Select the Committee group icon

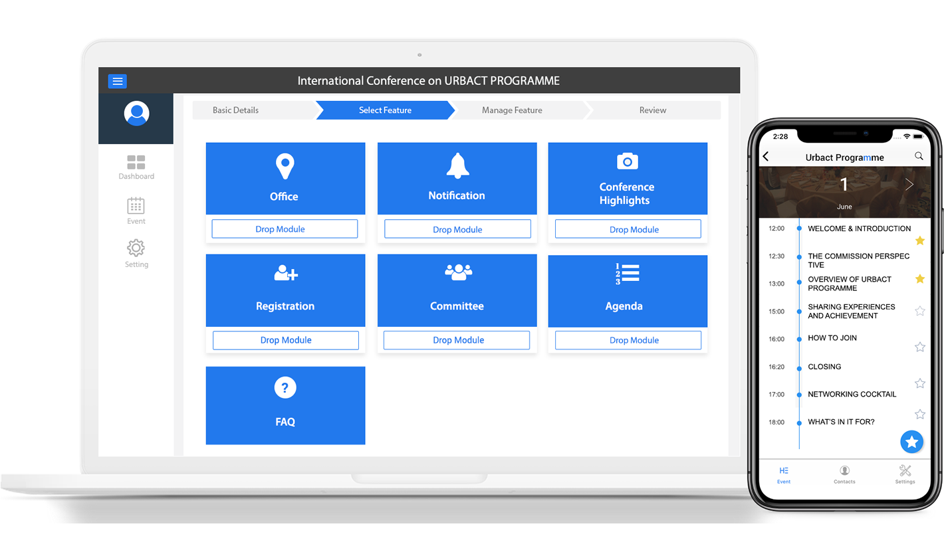458,272
